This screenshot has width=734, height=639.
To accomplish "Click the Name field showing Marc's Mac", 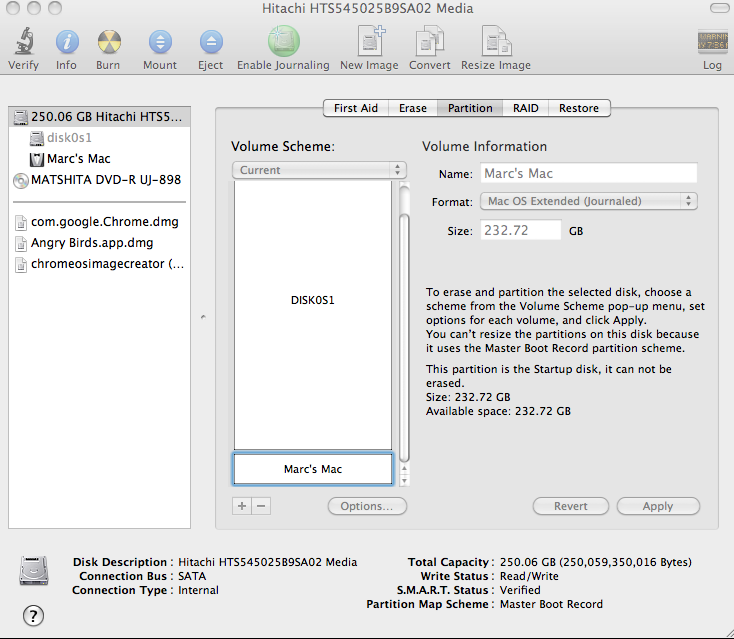I will click(589, 174).
